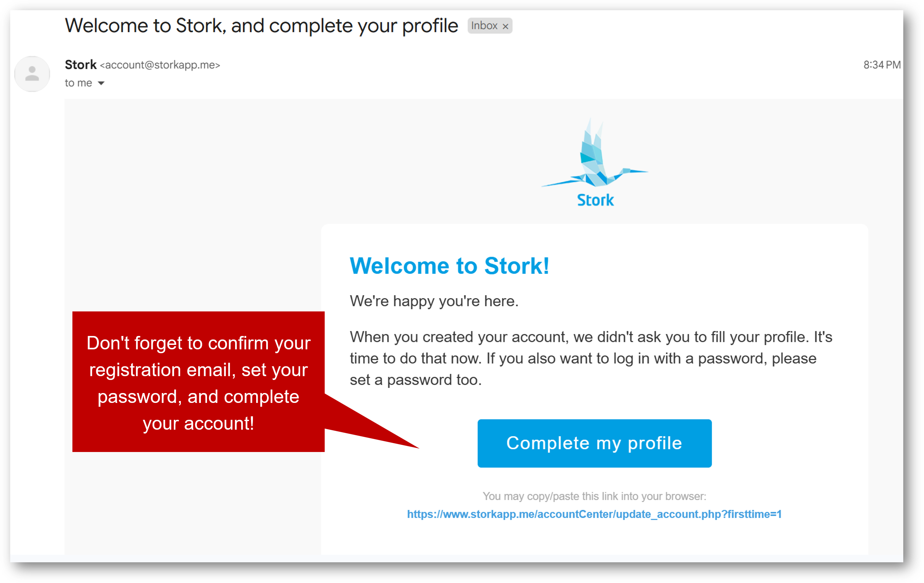Click the bold sender name Stork
The width and height of the screenshot is (924, 583).
click(81, 65)
